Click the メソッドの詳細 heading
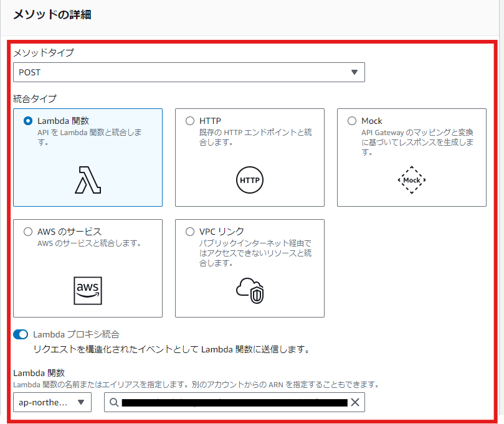The height and width of the screenshot is (424, 504). tap(52, 14)
